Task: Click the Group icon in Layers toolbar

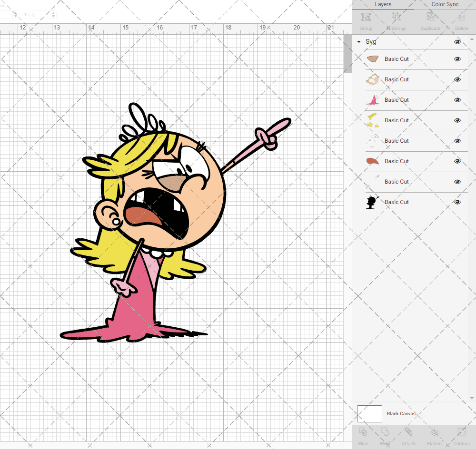Action: (x=366, y=17)
